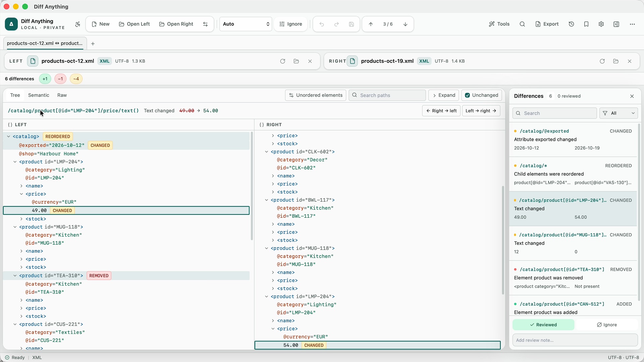Collapse right product BWL-117 node
Image resolution: width=644 pixels, height=362 pixels.
(x=267, y=200)
